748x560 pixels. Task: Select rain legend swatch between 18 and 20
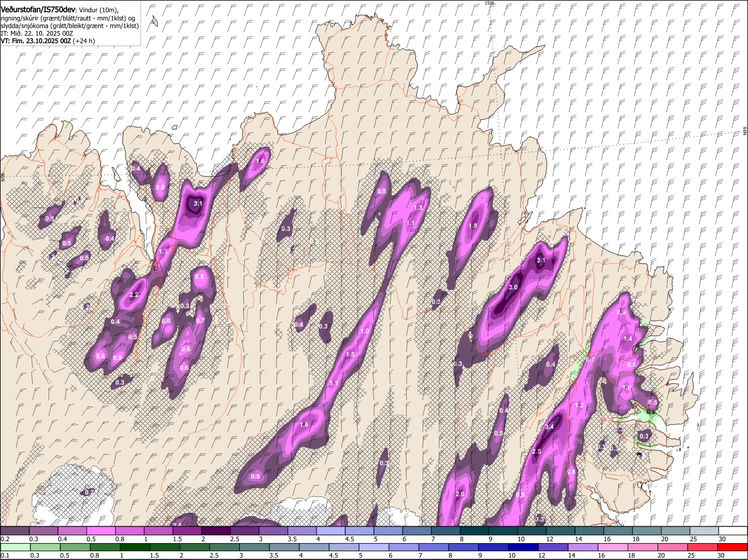(643, 547)
